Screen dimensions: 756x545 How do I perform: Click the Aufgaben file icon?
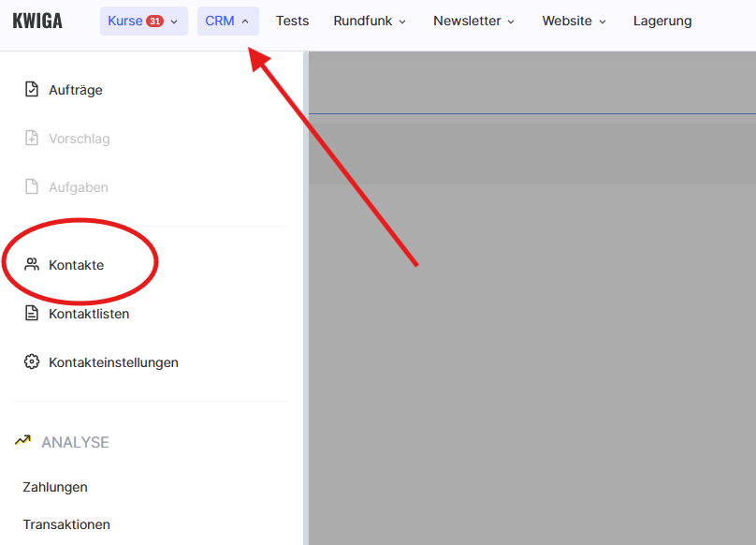[x=32, y=187]
